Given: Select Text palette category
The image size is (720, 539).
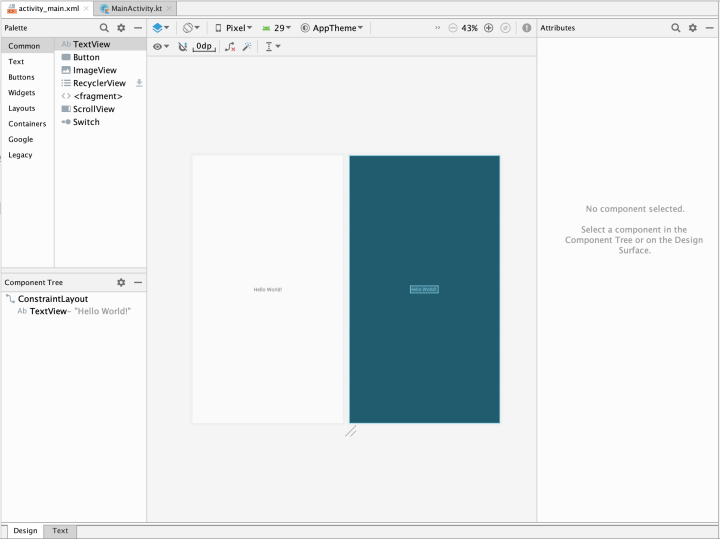Looking at the screenshot, I should pyautogui.click(x=28, y=62).
